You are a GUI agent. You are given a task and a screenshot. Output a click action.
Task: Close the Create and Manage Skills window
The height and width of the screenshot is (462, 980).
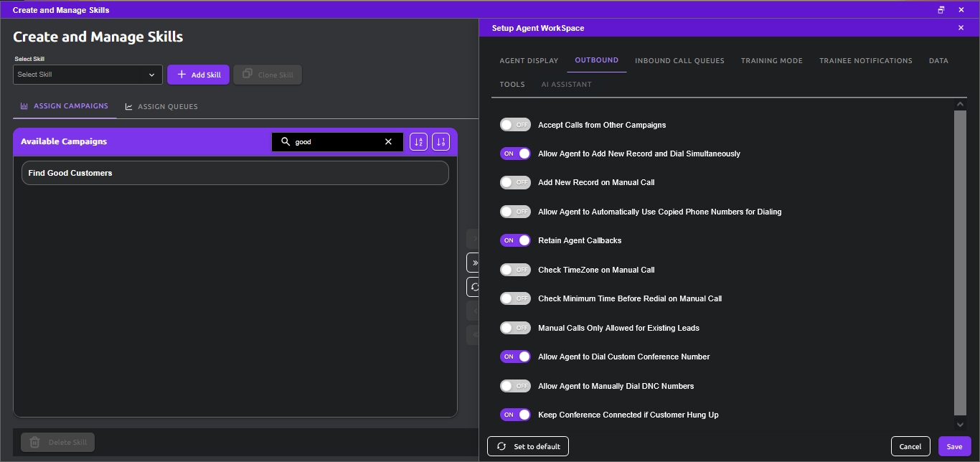point(961,10)
